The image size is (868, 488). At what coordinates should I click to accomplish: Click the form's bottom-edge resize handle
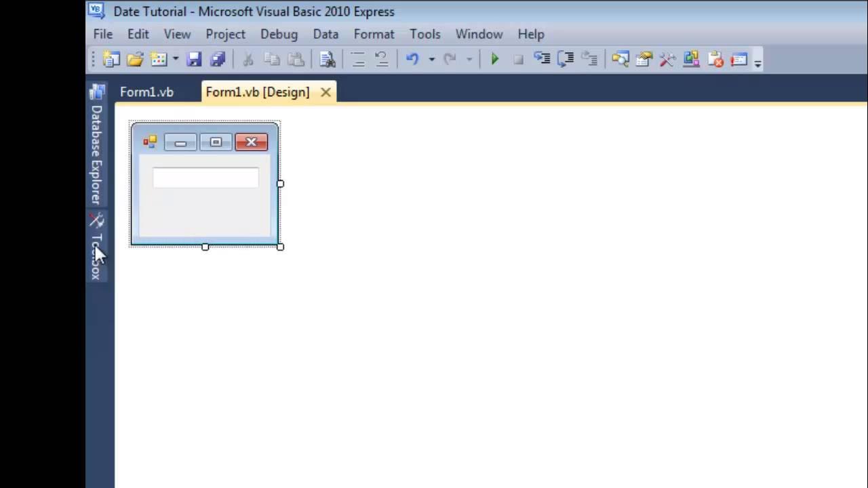click(205, 247)
